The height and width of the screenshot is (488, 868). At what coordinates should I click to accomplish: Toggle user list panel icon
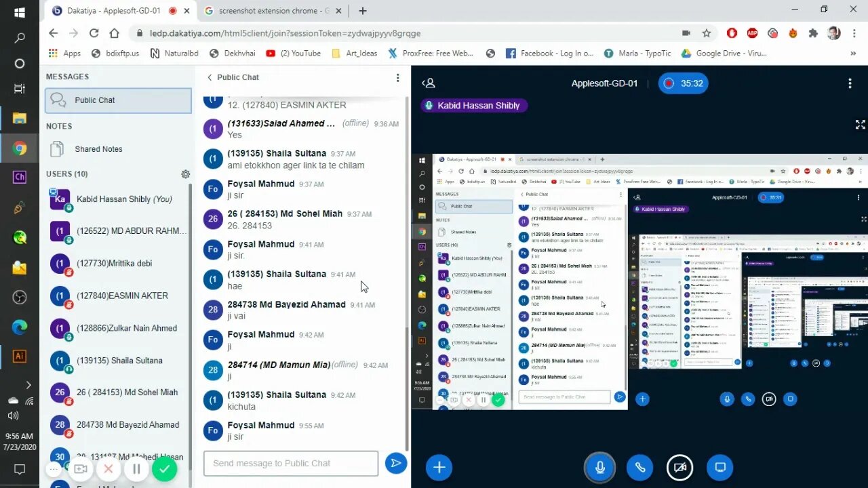(428, 83)
